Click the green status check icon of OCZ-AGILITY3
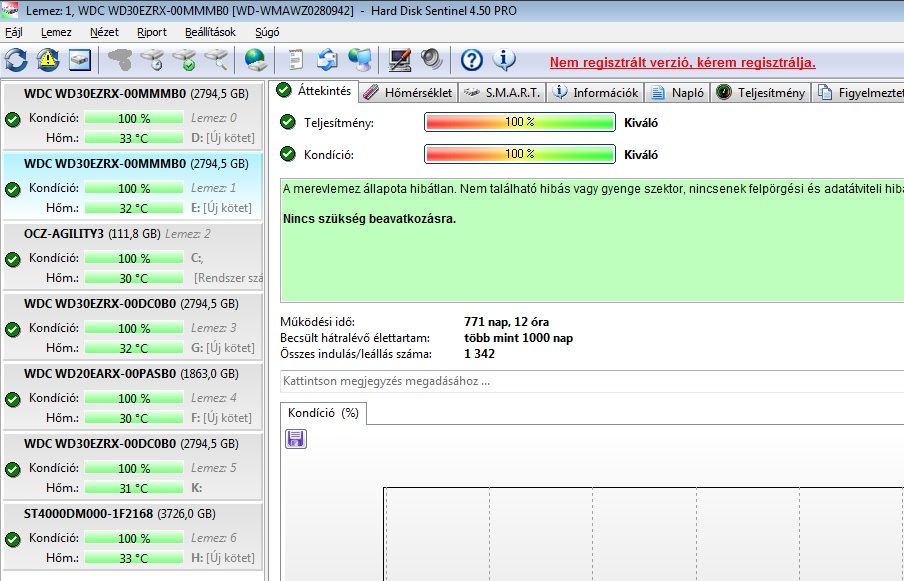 click(x=13, y=259)
